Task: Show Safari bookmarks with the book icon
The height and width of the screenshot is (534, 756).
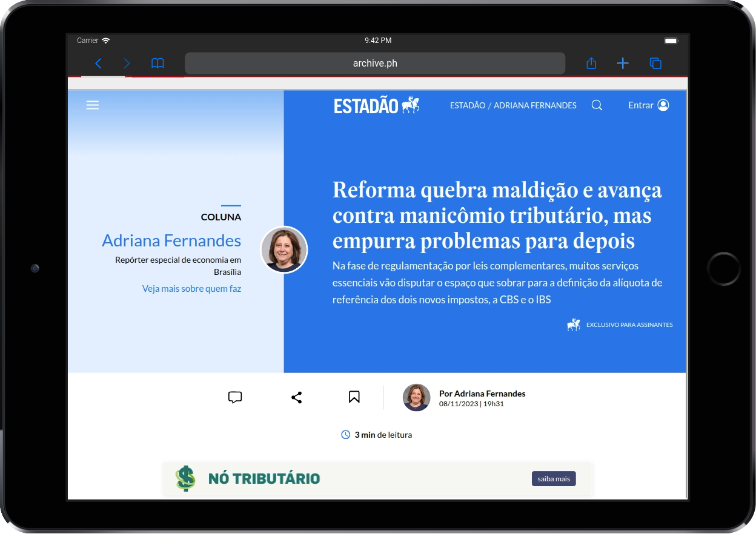Action: [157, 63]
